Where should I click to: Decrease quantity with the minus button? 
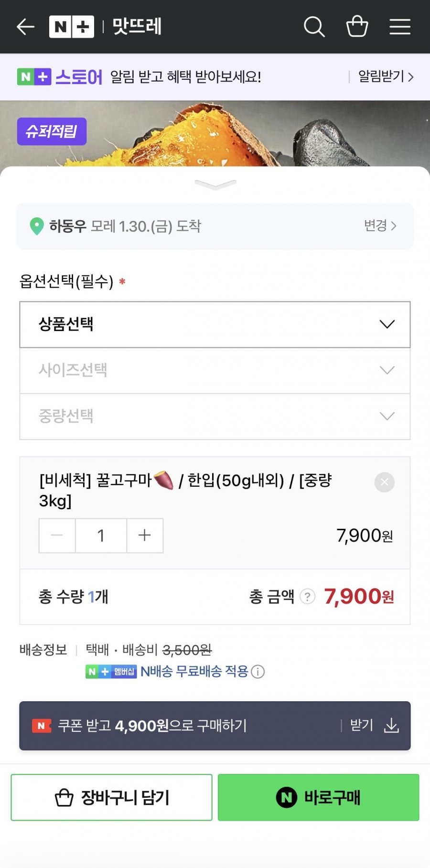pyautogui.click(x=57, y=536)
